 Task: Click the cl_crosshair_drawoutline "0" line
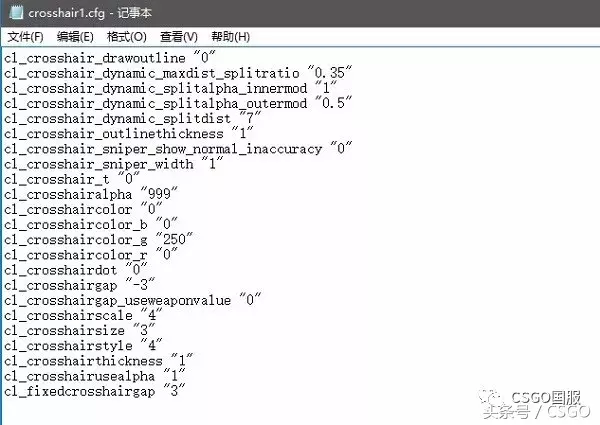(110, 58)
